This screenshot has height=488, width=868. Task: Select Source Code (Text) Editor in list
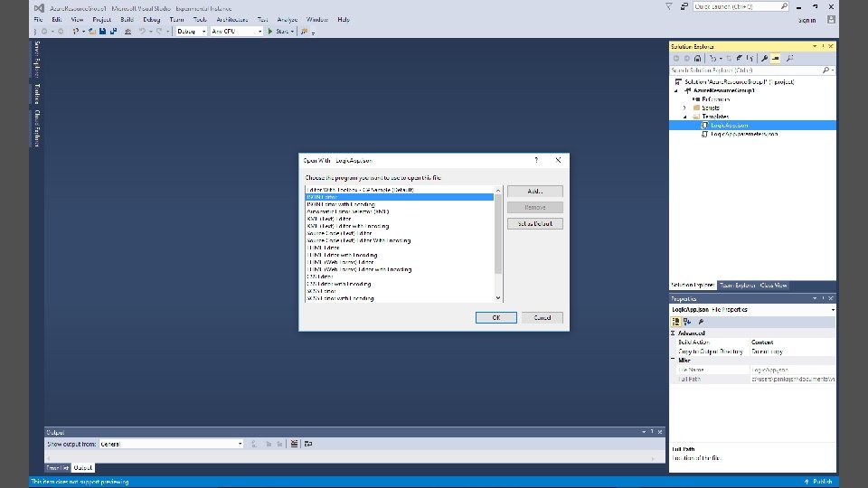[339, 233]
